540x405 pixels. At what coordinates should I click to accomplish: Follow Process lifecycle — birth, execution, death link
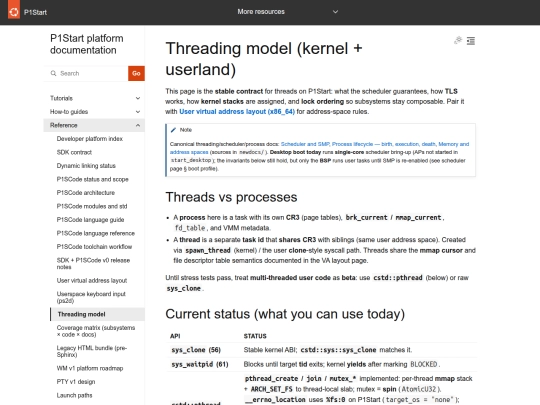(384, 144)
